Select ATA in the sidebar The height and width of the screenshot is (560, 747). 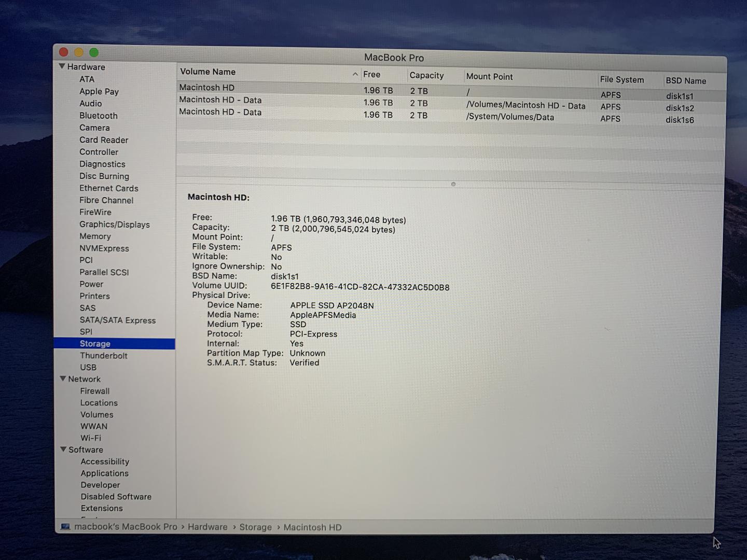87,79
